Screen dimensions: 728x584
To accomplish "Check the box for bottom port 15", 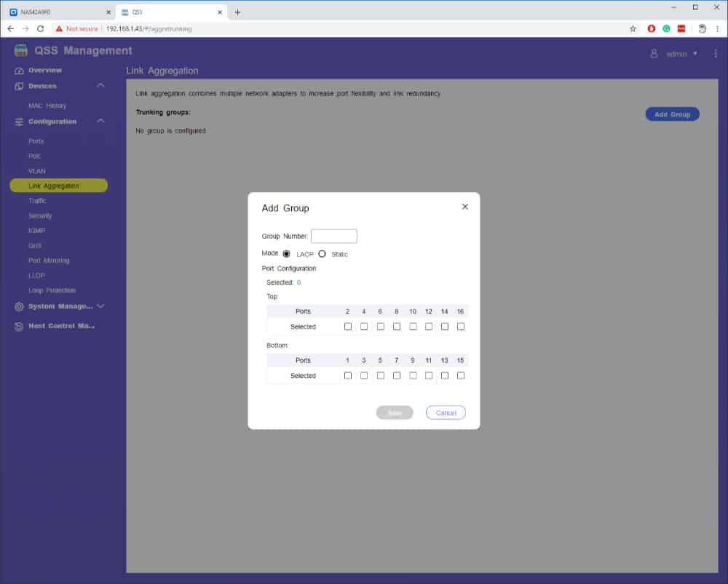I will pyautogui.click(x=461, y=376).
